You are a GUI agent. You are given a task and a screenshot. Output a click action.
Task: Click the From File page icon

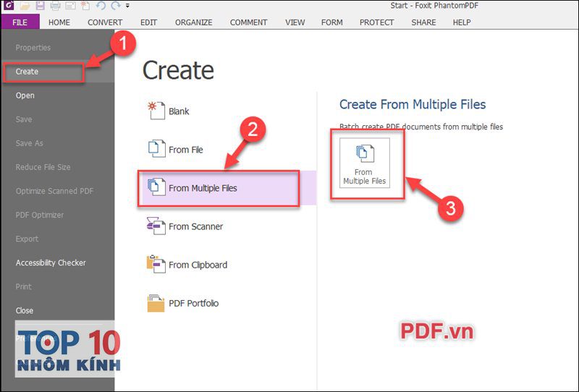tap(156, 149)
